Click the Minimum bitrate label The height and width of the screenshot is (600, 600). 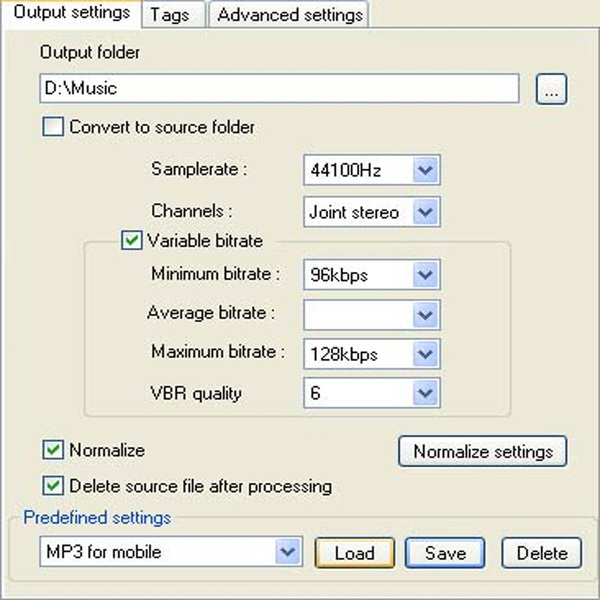coord(215,274)
